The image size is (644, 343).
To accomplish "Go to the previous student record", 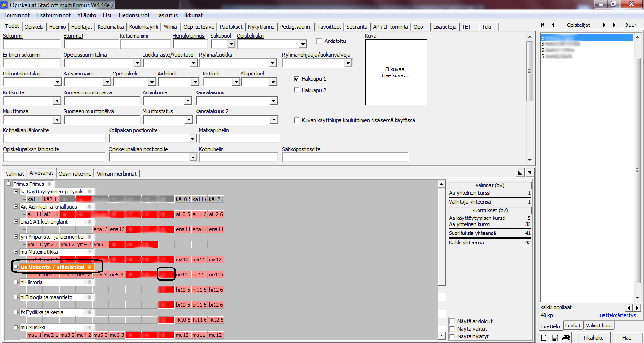I will click(x=553, y=25).
